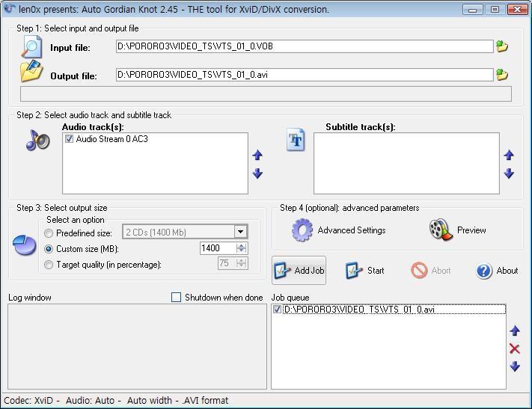Click the pie chart output size icon
This screenshot has height=409, width=532.
tap(25, 245)
